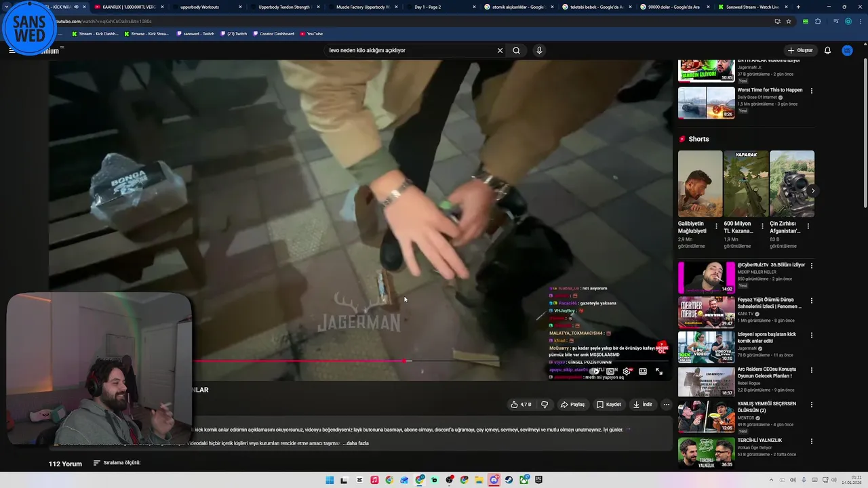Image resolution: width=868 pixels, height=488 pixels.
Task: Open the more actions ellipsis below the video
Action: (x=667, y=405)
